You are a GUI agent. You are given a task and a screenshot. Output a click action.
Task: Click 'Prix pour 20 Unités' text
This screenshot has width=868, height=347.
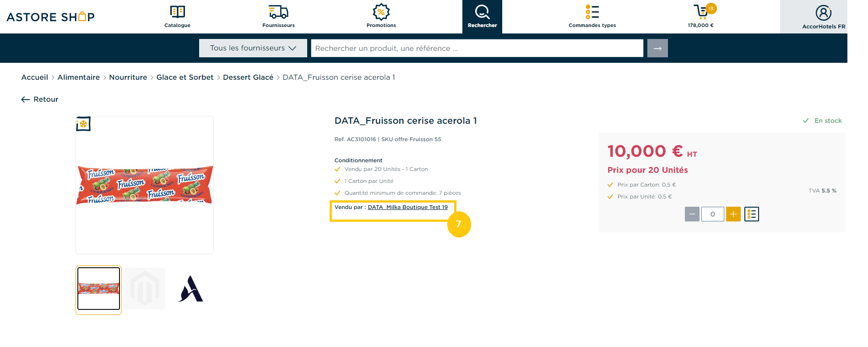[648, 170]
